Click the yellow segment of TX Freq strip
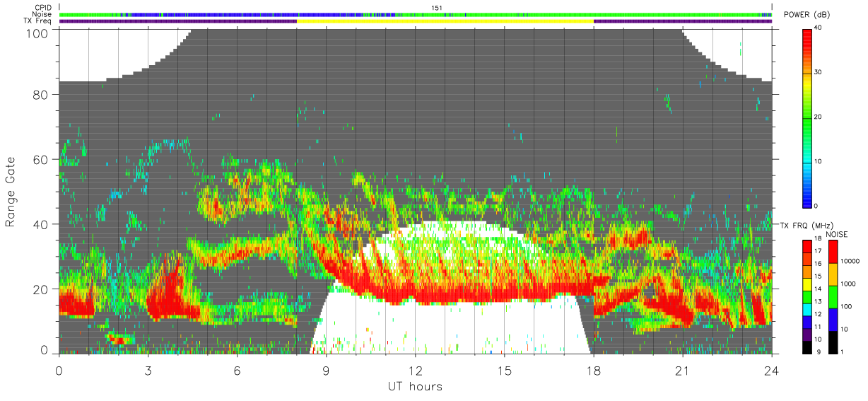 (x=445, y=21)
